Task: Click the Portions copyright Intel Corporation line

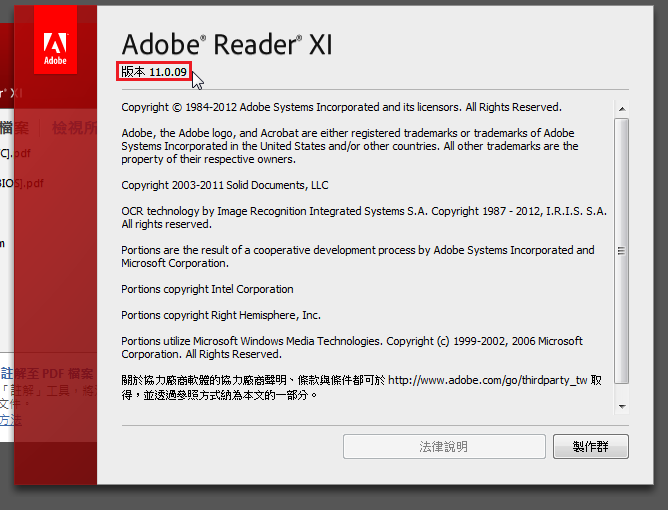Action: pyautogui.click(x=207, y=289)
